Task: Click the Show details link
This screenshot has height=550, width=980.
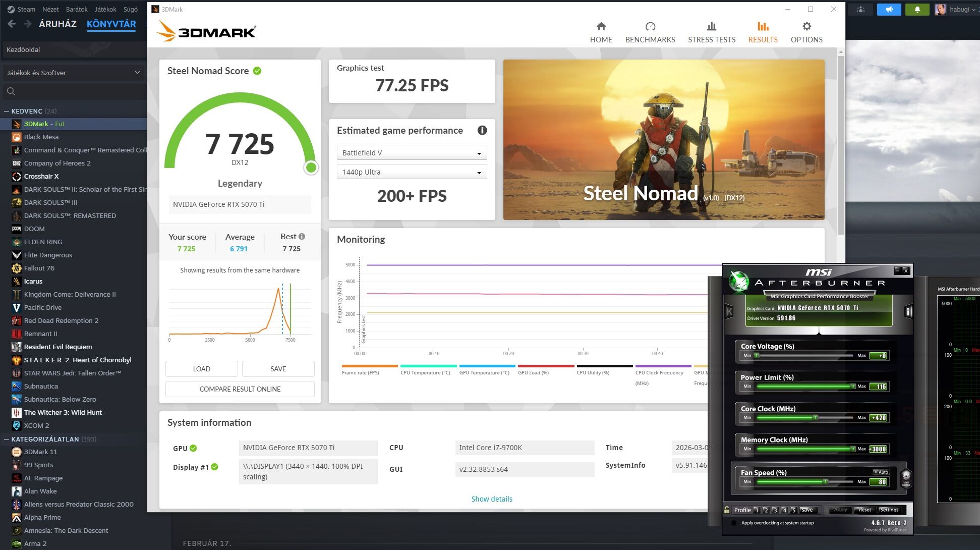Action: point(491,499)
